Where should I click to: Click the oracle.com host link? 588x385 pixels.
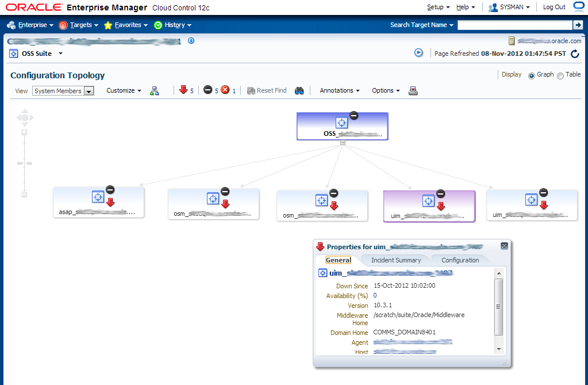coord(549,41)
